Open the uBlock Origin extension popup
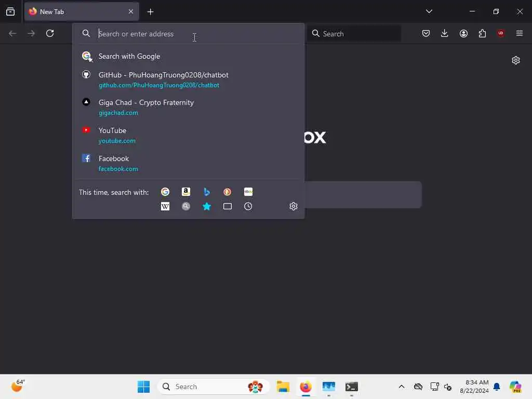The height and width of the screenshot is (399, 532). 501,33
